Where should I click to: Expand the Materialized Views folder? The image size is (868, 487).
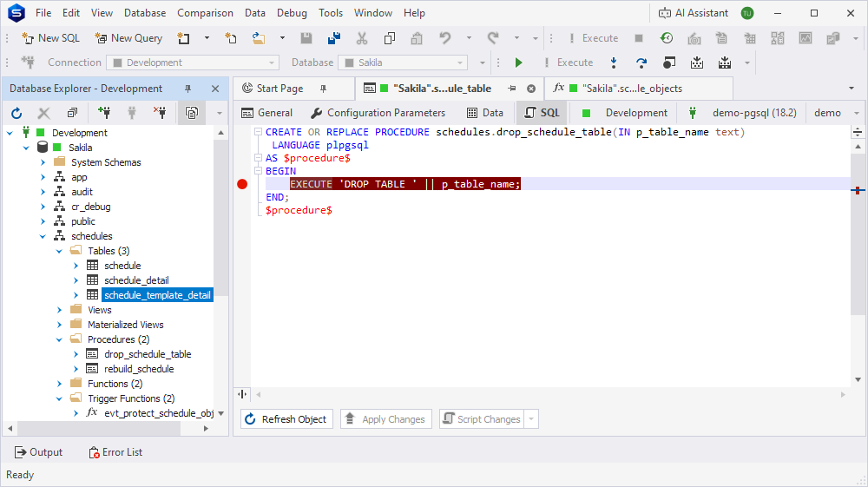point(60,325)
